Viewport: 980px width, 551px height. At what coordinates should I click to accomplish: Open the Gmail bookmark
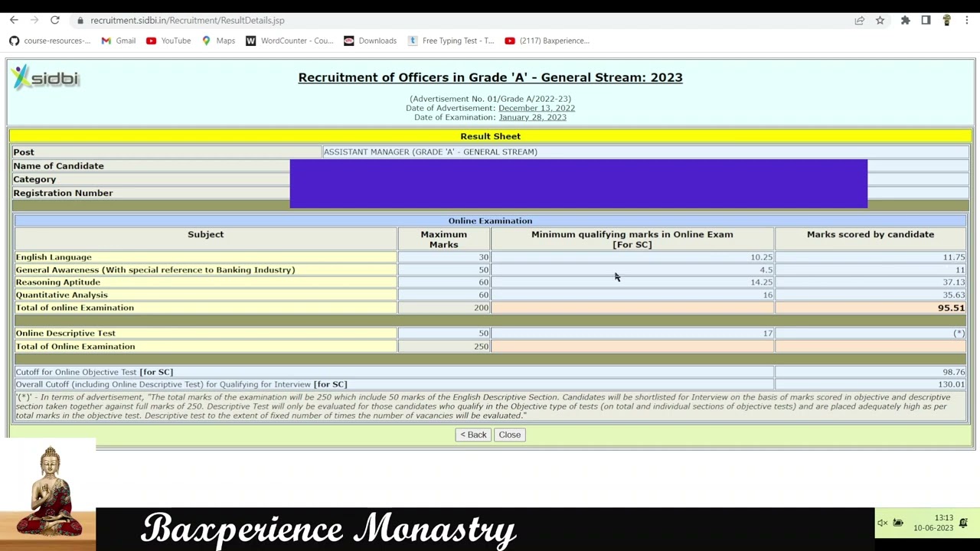coord(119,41)
